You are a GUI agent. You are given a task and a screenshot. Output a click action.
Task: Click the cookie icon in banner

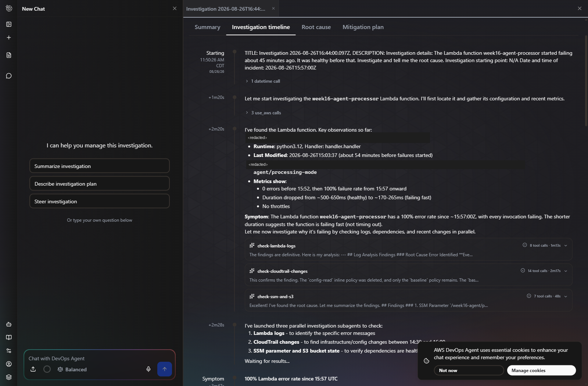(426, 361)
